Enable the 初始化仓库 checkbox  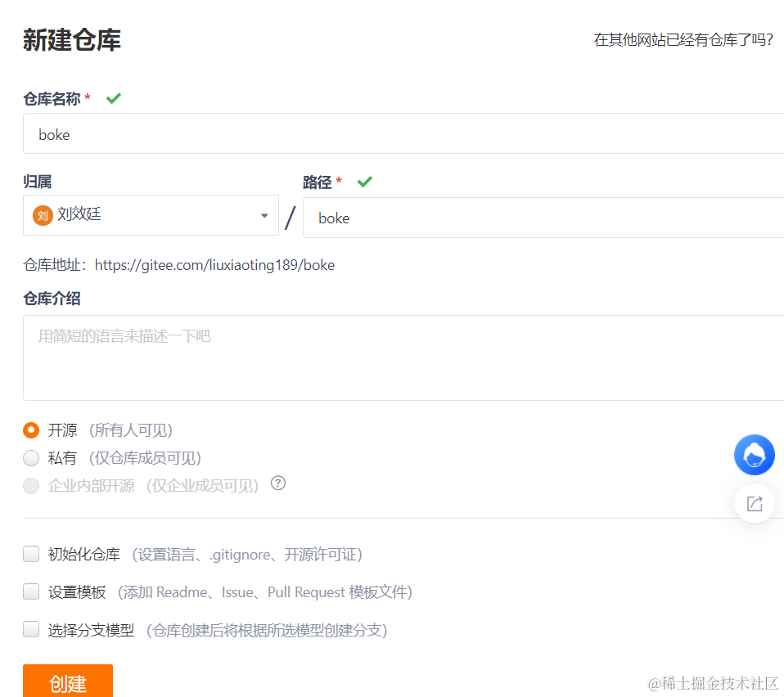pos(30,554)
